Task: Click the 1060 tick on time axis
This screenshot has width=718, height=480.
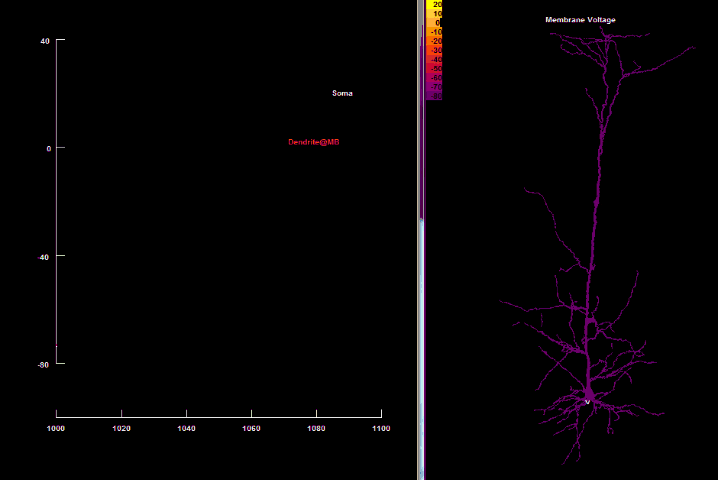Action: (x=251, y=428)
